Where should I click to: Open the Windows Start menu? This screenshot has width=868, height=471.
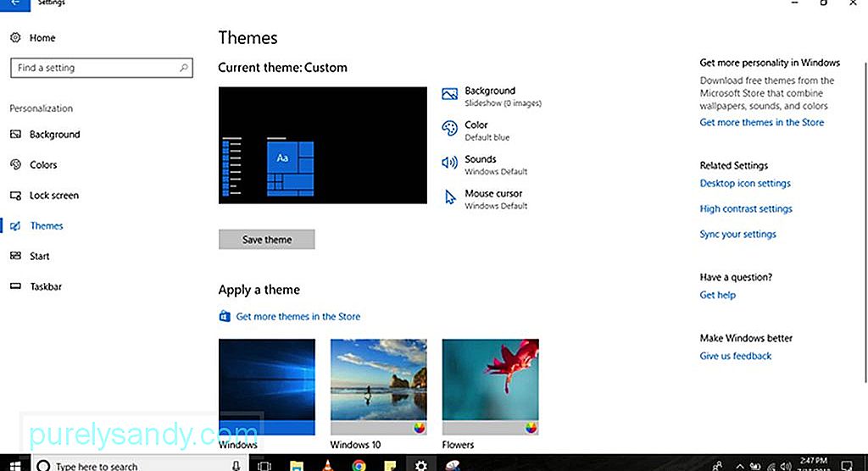point(15,465)
